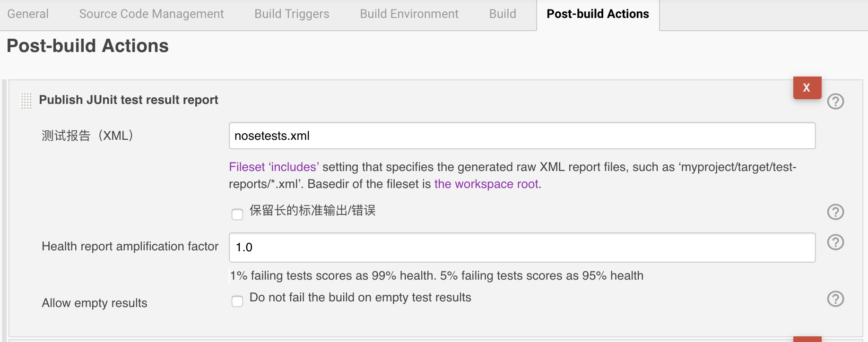Open help for Allow empty results

point(835,299)
